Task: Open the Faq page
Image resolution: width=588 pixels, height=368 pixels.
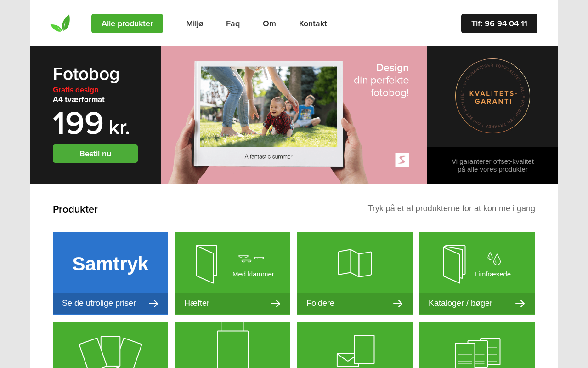Action: 233,23
